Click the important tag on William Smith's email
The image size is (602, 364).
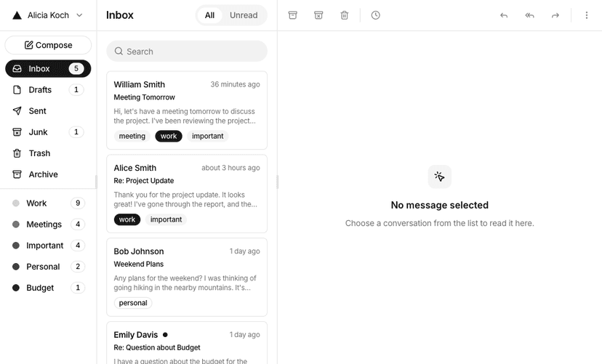click(208, 136)
